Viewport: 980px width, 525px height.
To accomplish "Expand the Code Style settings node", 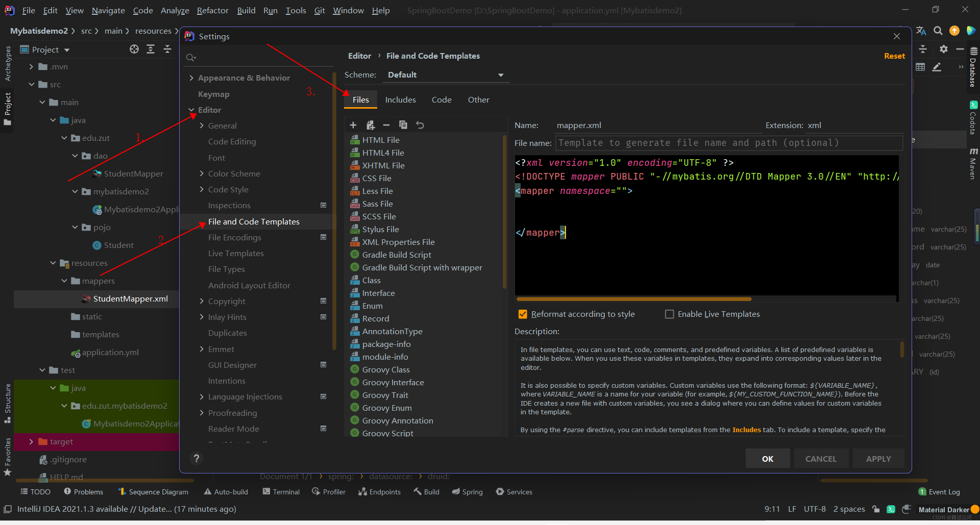I will coord(202,190).
